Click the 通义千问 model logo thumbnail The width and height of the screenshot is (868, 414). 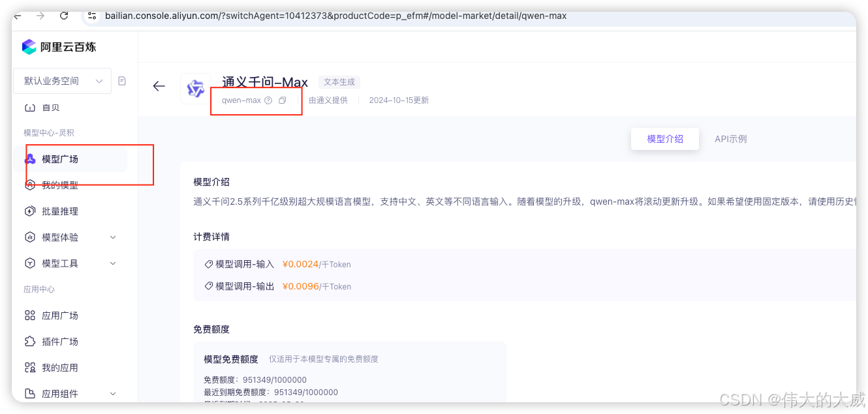click(x=196, y=88)
